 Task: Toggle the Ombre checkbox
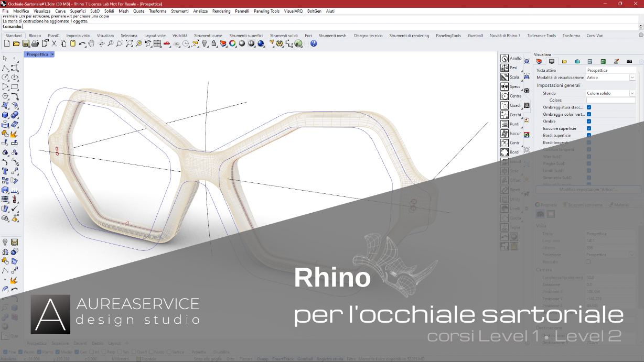589,122
